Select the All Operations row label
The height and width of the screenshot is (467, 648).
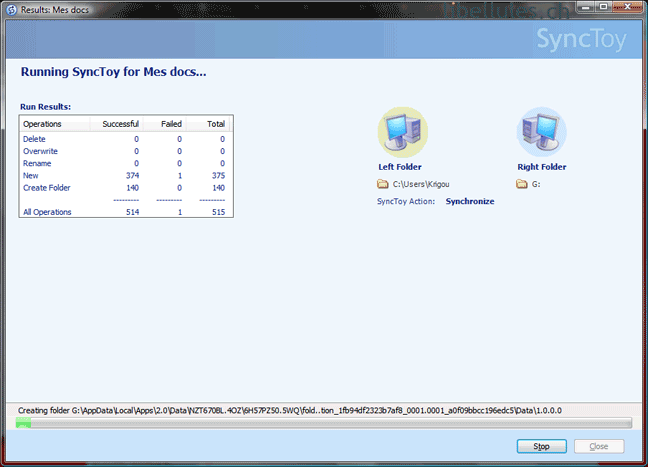point(47,212)
